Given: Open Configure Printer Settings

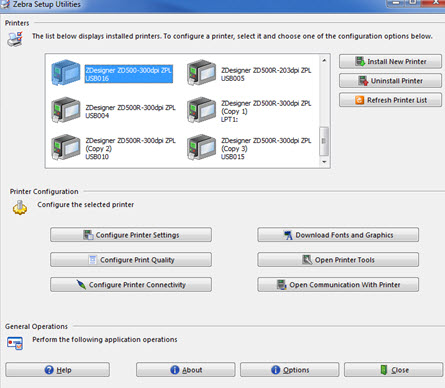Looking at the screenshot, I should (131, 235).
